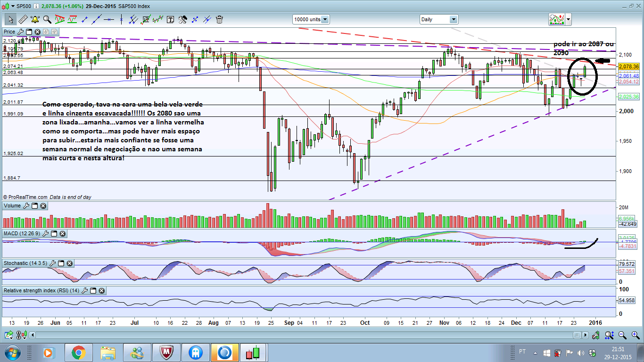Viewport: 644px width, 362px height.
Task: Select the magnifier zoom tool in toolbar
Action: 47,19
